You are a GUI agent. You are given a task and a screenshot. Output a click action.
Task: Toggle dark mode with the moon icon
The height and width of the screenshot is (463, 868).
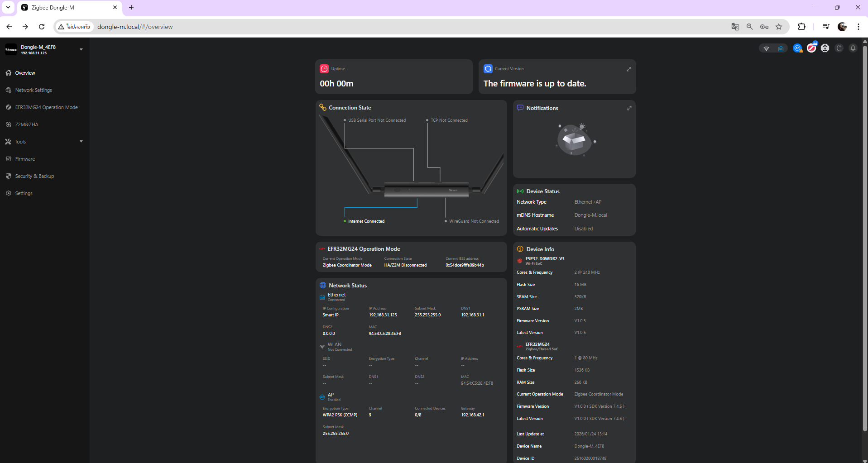click(839, 48)
